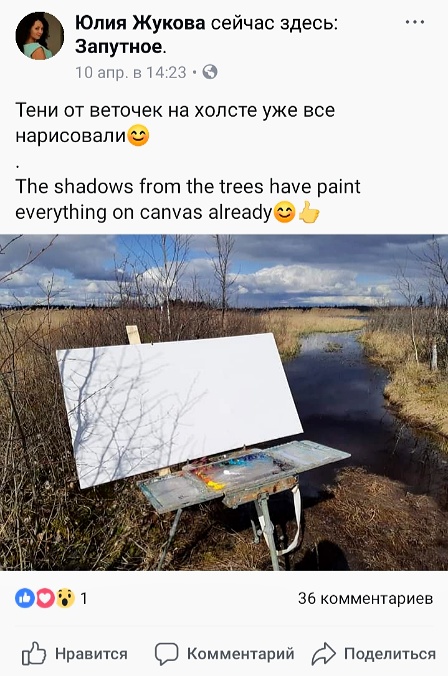The height and width of the screenshot is (676, 448).
Task: Open the 10 апр. в 14:23 timestamp
Action: (131, 72)
